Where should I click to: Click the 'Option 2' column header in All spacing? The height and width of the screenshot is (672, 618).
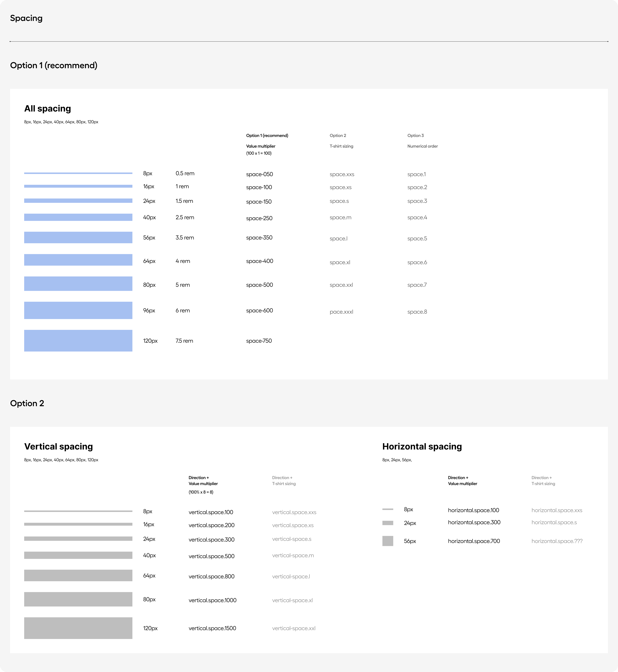pos(338,135)
